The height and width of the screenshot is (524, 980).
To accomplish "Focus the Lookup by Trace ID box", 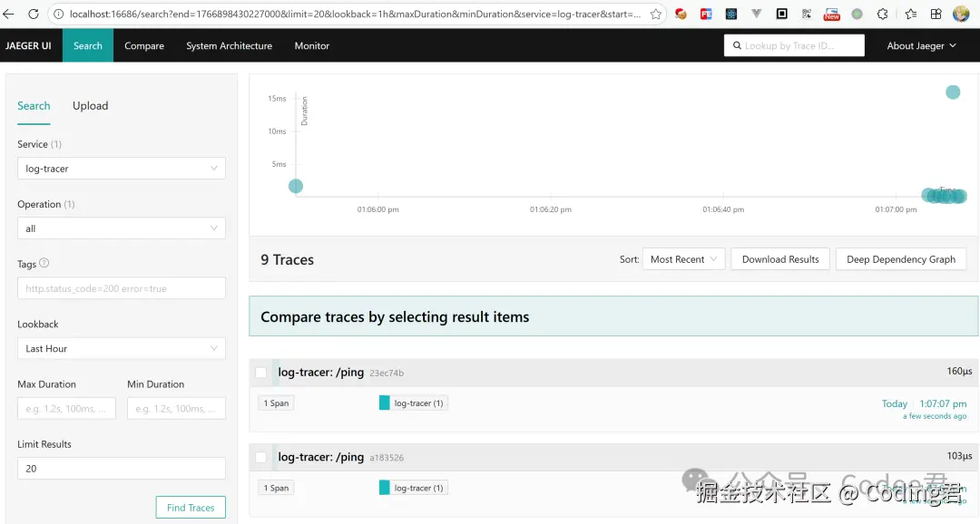I will (794, 45).
